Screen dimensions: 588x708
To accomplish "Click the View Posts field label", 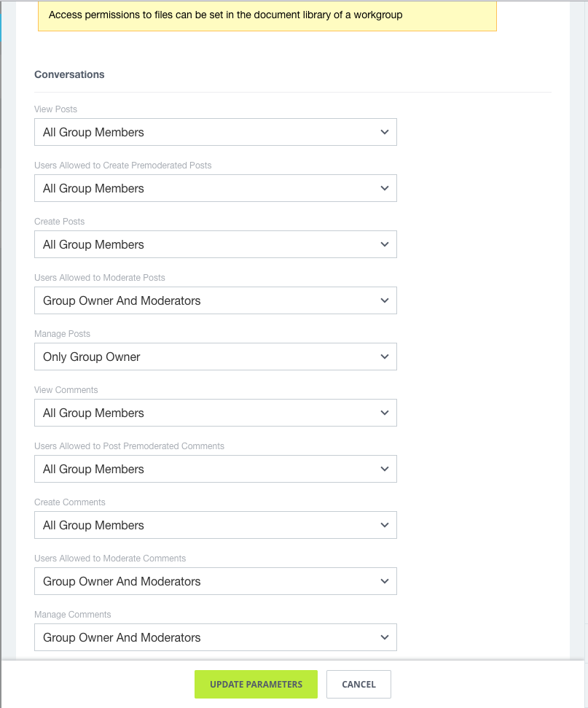I will [x=55, y=109].
